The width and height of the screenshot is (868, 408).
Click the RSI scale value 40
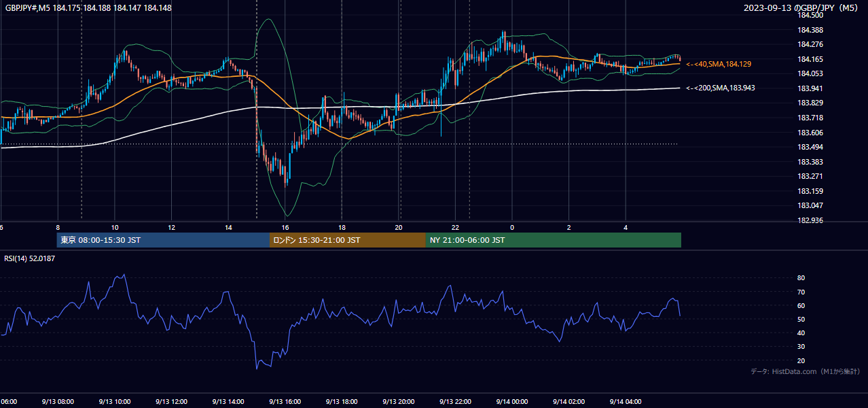[x=801, y=333]
